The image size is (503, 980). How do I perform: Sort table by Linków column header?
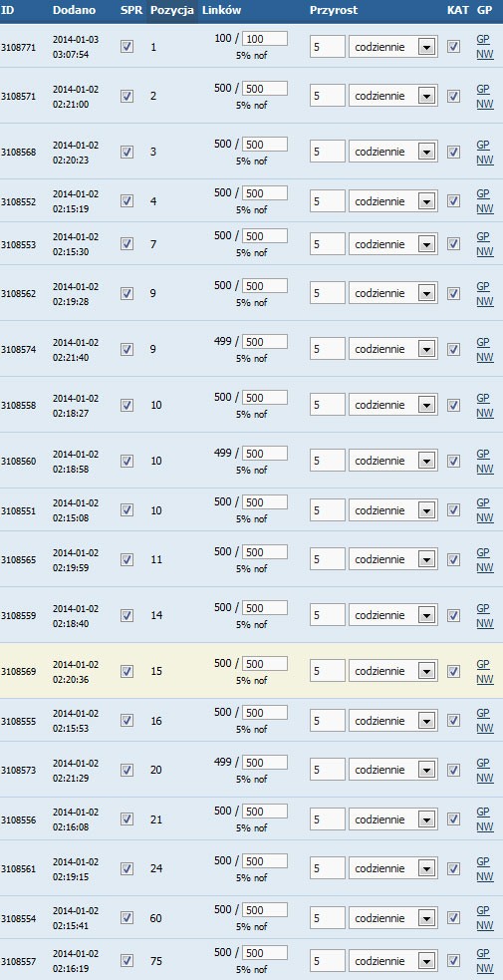221,11
